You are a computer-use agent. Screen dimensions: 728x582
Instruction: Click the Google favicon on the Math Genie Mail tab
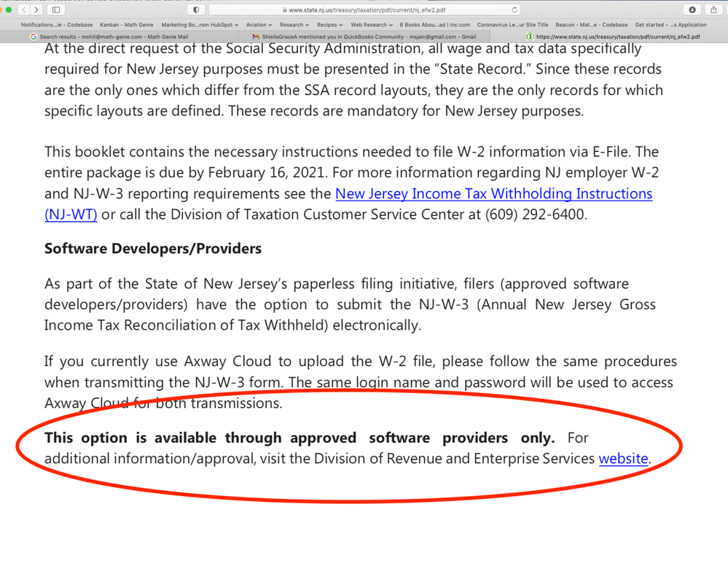coord(34,36)
